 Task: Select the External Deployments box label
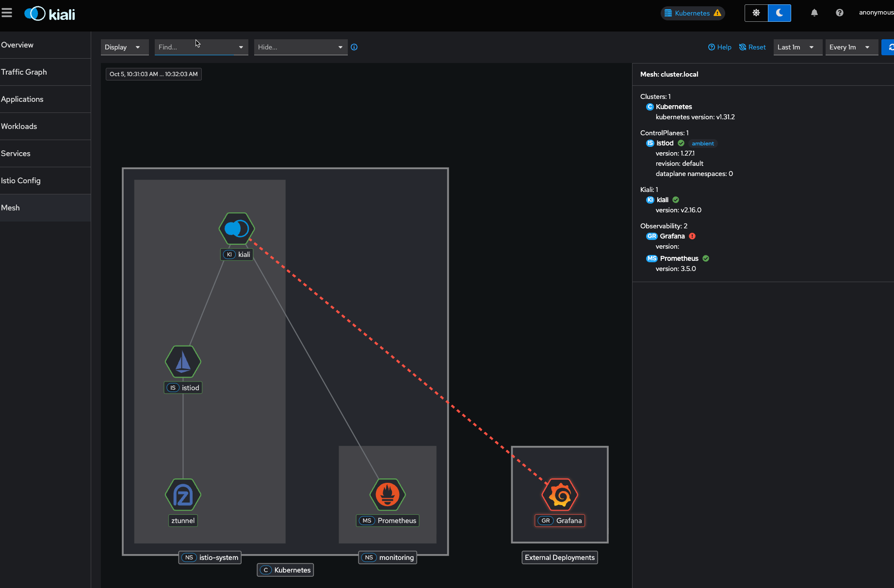[560, 557]
